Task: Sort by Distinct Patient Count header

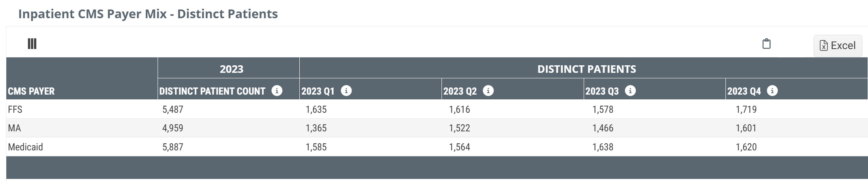Action: [212, 91]
